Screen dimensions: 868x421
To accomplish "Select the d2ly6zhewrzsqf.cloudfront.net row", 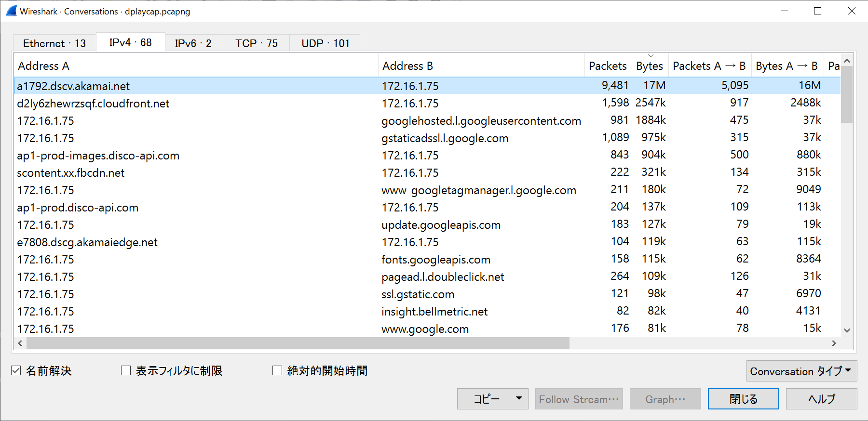I will click(x=427, y=103).
